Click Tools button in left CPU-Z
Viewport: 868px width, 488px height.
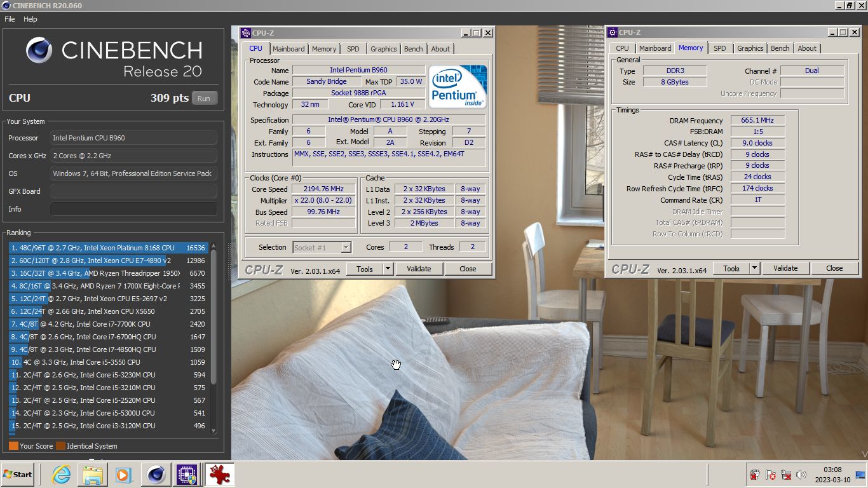click(x=365, y=269)
